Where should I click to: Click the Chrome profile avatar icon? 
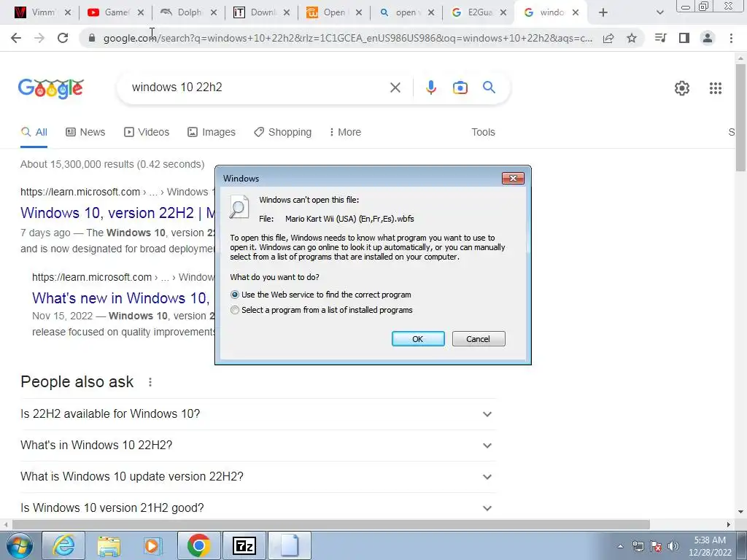(x=708, y=38)
